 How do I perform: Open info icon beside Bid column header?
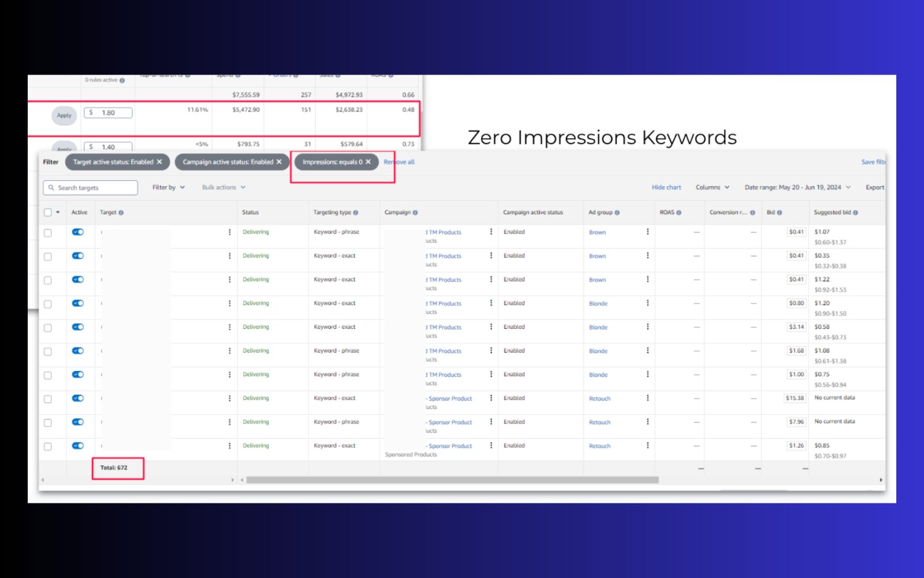coord(780,213)
